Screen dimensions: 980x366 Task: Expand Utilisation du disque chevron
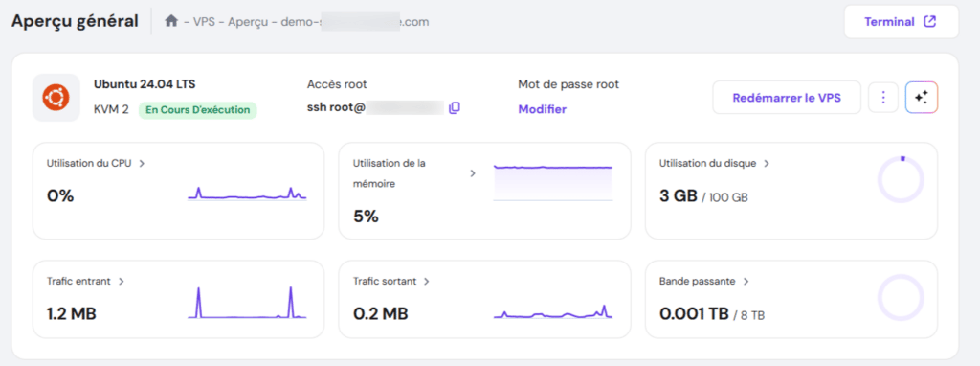click(x=767, y=163)
